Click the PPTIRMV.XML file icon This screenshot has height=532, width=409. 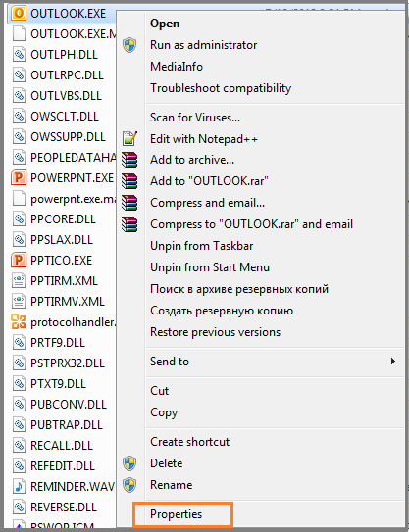click(19, 302)
